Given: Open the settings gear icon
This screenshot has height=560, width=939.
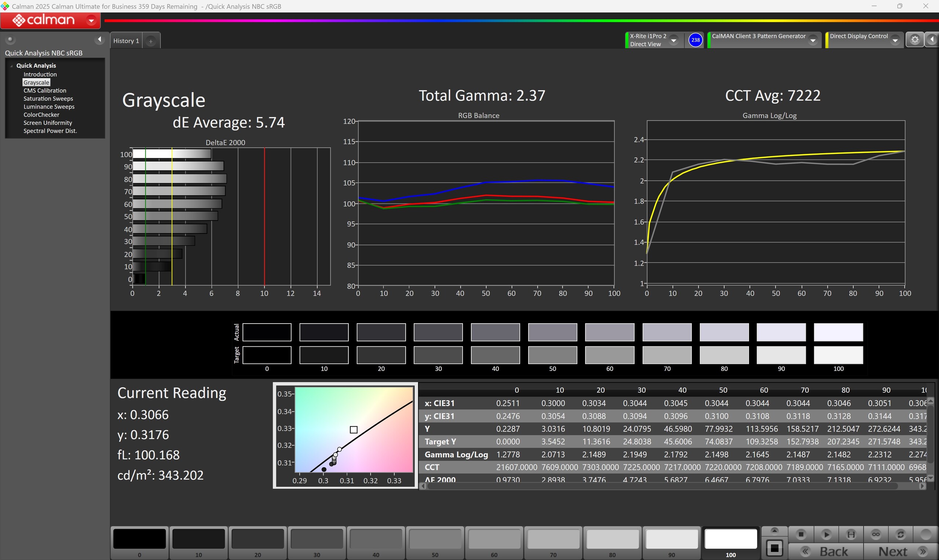Looking at the screenshot, I should (x=914, y=40).
